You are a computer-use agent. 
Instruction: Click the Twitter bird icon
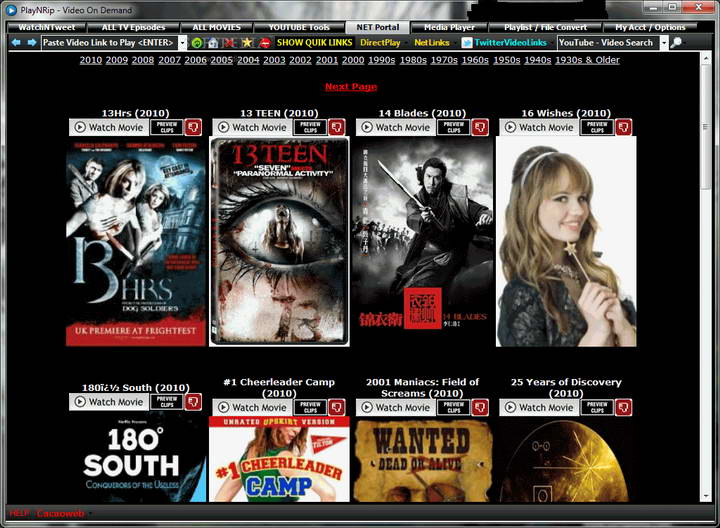pyautogui.click(x=467, y=43)
